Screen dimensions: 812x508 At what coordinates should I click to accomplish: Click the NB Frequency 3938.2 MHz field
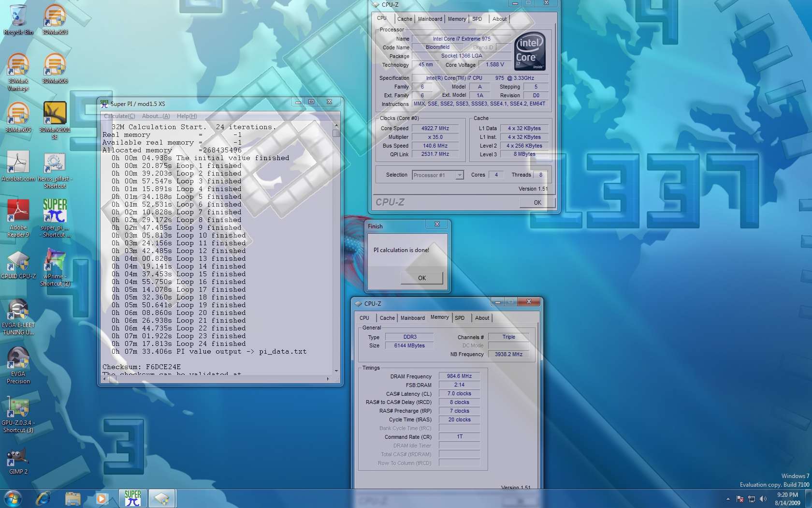coord(508,354)
